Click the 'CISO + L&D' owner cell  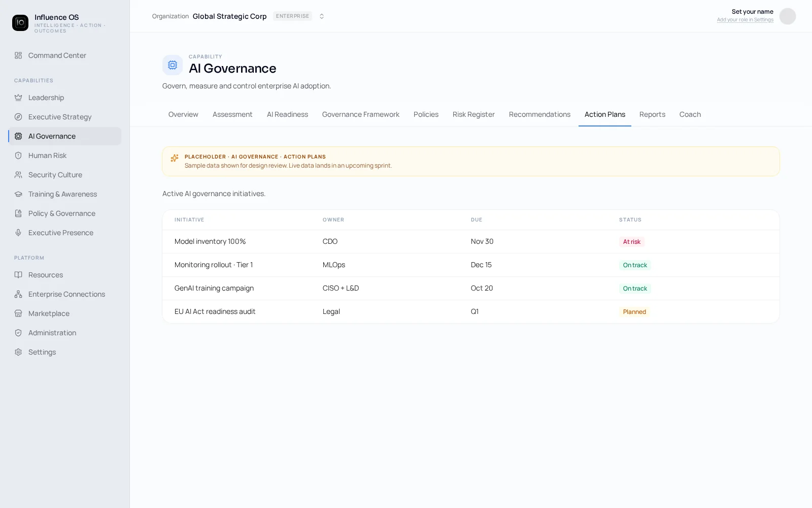pos(341,288)
